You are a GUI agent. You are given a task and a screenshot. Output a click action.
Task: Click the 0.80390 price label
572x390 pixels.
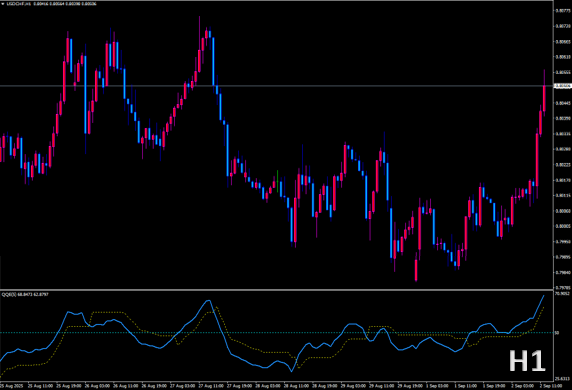click(x=563, y=118)
